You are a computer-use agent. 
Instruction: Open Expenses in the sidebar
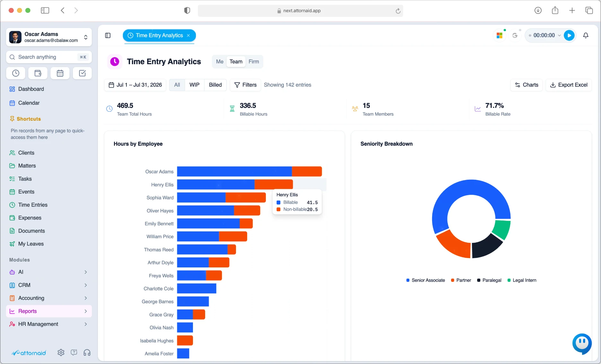coord(49,218)
